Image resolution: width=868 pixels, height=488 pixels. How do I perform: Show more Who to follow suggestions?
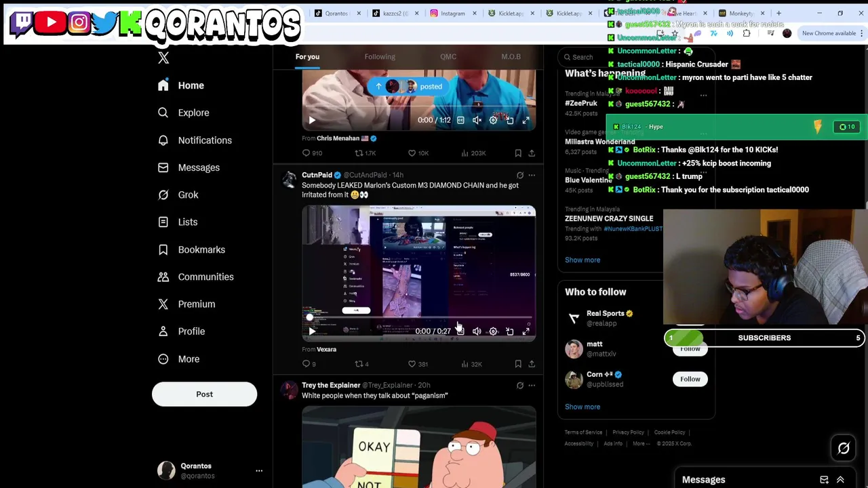pos(583,407)
